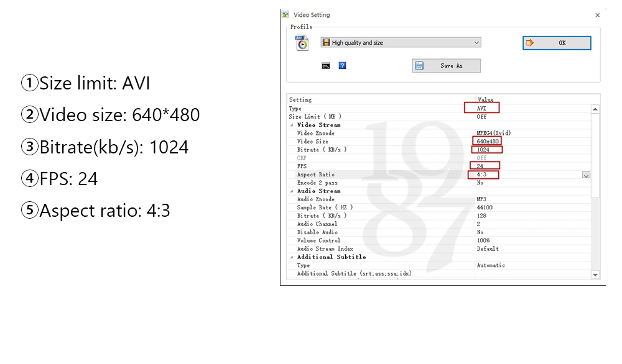
Task: Select the 1024 video bitrate value
Action: (483, 150)
